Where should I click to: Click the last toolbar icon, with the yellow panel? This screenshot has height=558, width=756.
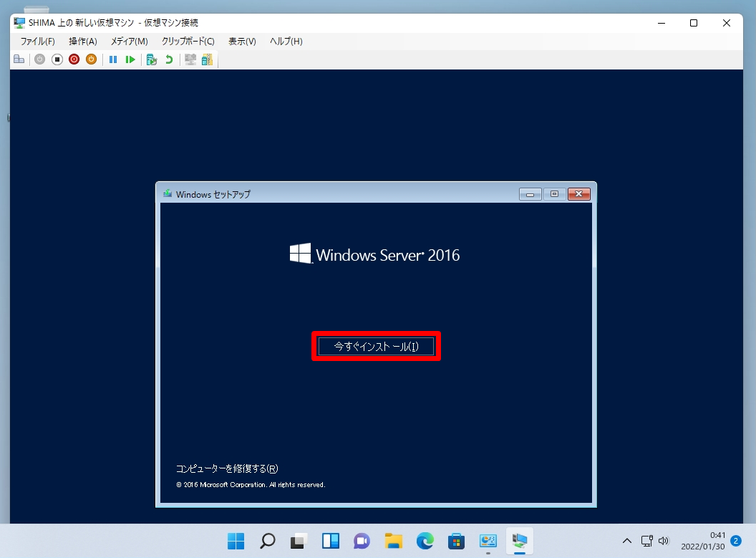click(207, 59)
